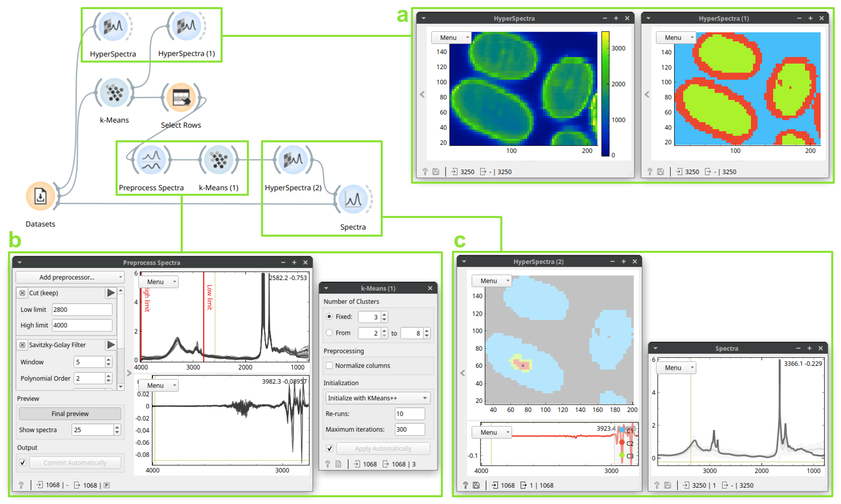Select the k-Means (1) node
This screenshot has height=504, width=841.
click(x=219, y=160)
